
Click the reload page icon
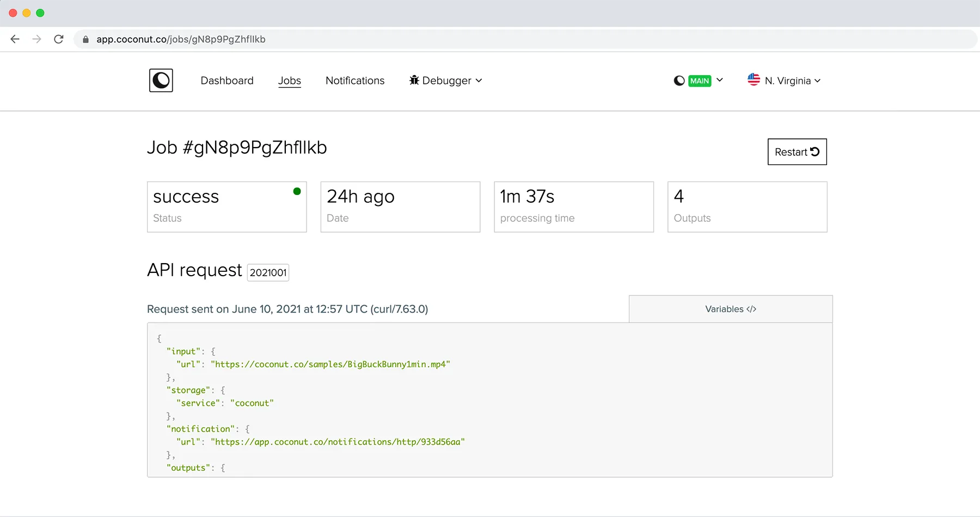[59, 39]
